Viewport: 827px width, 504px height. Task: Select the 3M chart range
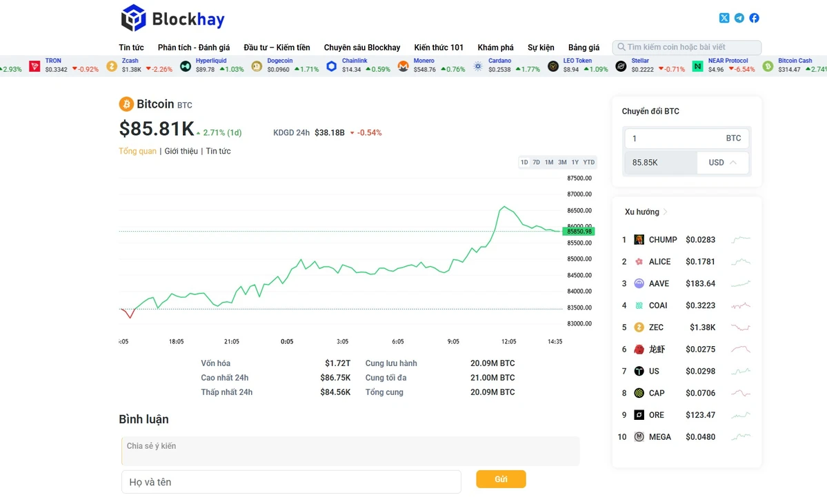(x=562, y=163)
